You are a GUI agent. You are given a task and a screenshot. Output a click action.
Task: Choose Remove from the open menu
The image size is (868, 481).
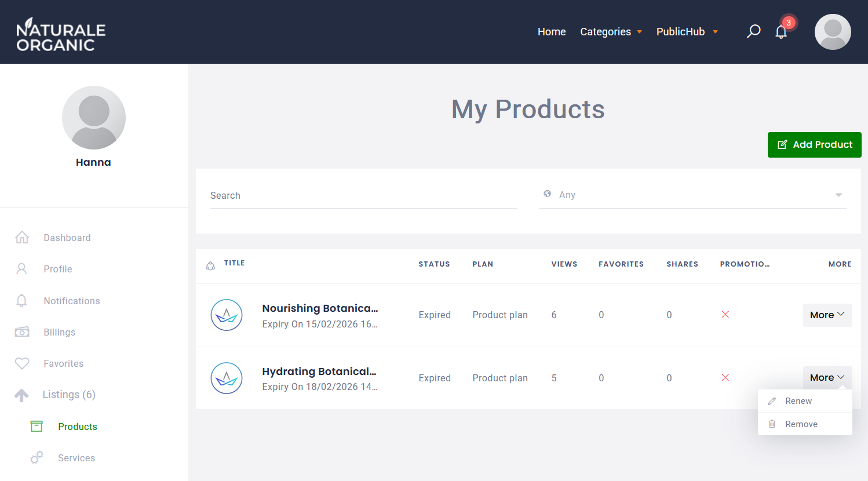pos(802,424)
